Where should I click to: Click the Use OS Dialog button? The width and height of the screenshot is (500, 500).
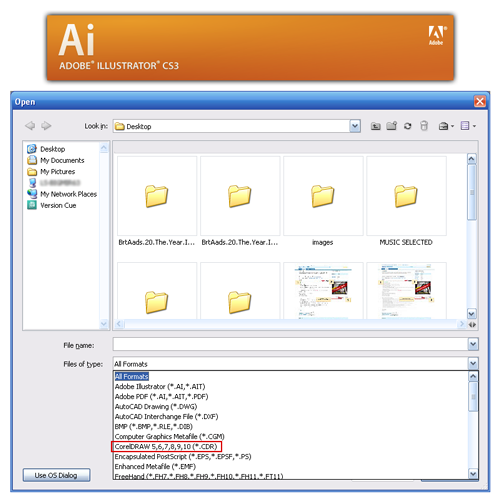coord(56,475)
